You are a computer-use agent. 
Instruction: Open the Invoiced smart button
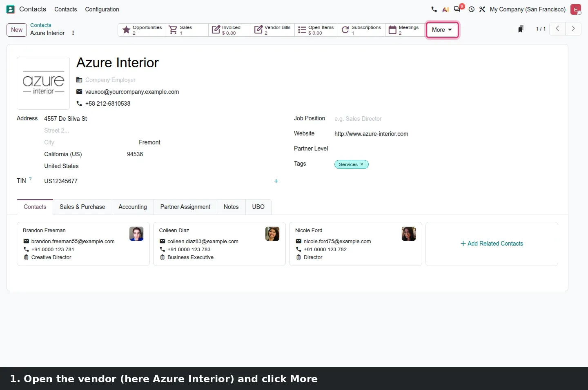229,30
